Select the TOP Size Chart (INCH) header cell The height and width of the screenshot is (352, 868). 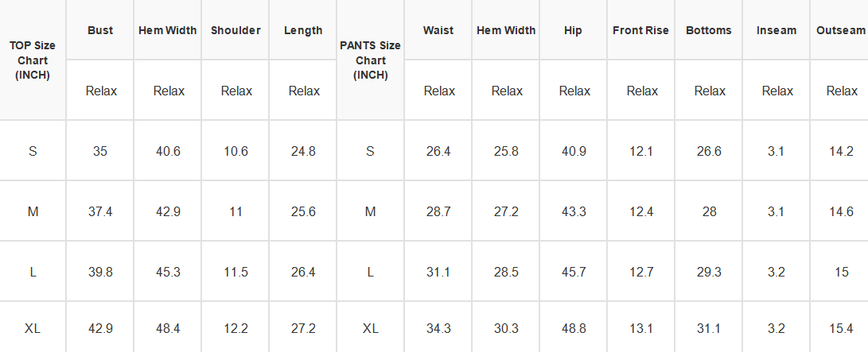[33, 60]
